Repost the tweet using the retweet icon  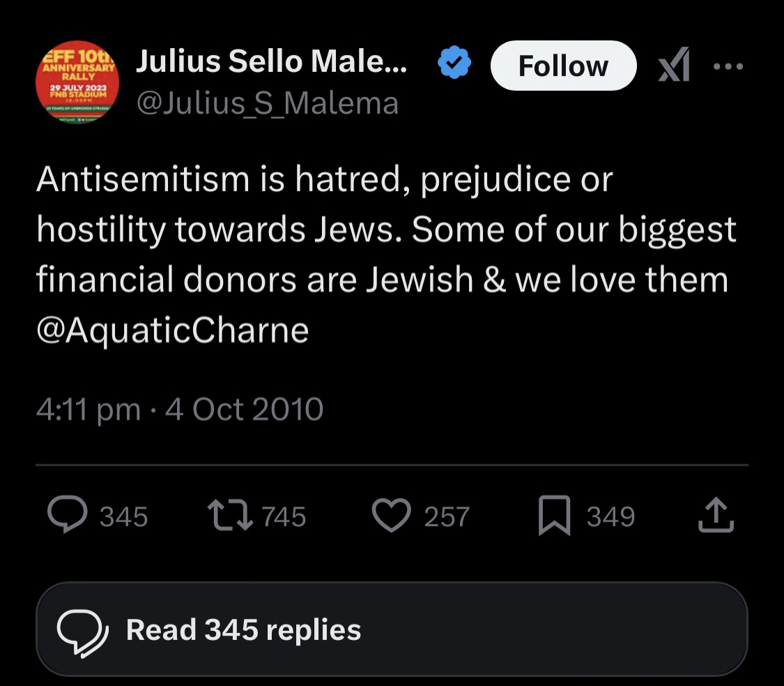tap(231, 516)
